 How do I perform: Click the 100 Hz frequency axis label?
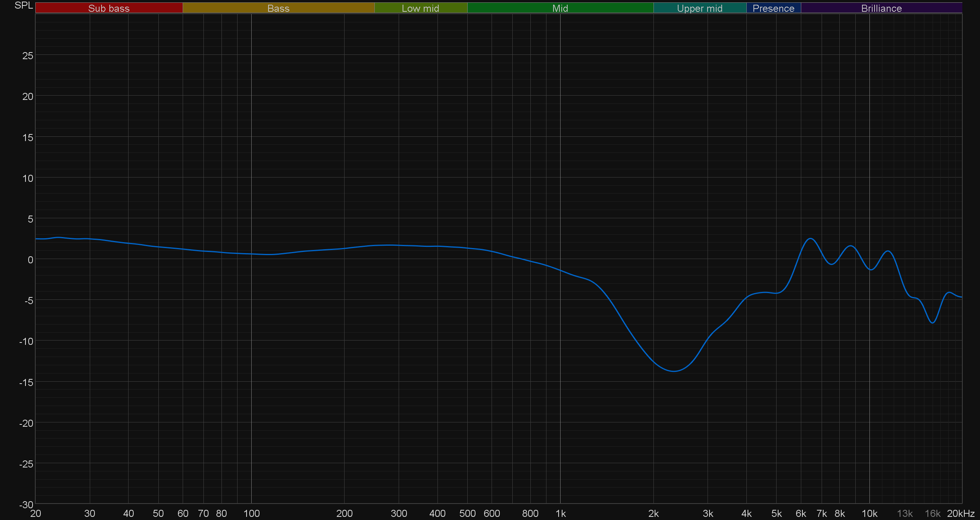pos(252,513)
